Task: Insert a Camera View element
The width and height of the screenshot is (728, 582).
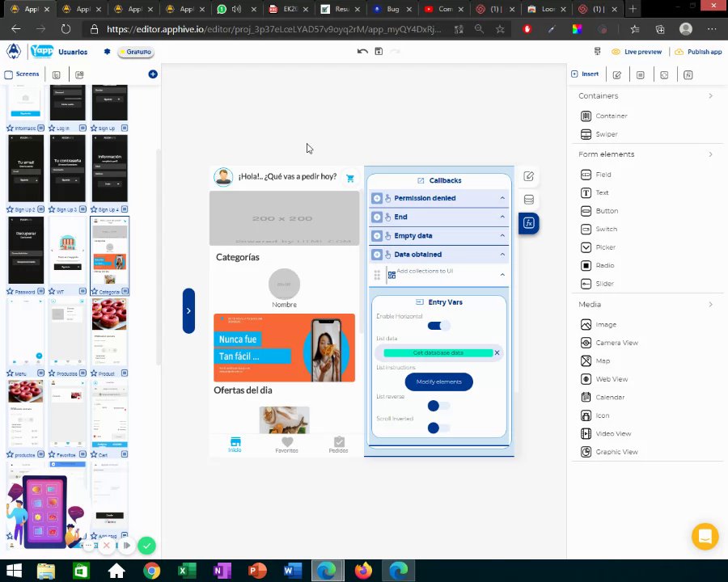Action: point(586,343)
